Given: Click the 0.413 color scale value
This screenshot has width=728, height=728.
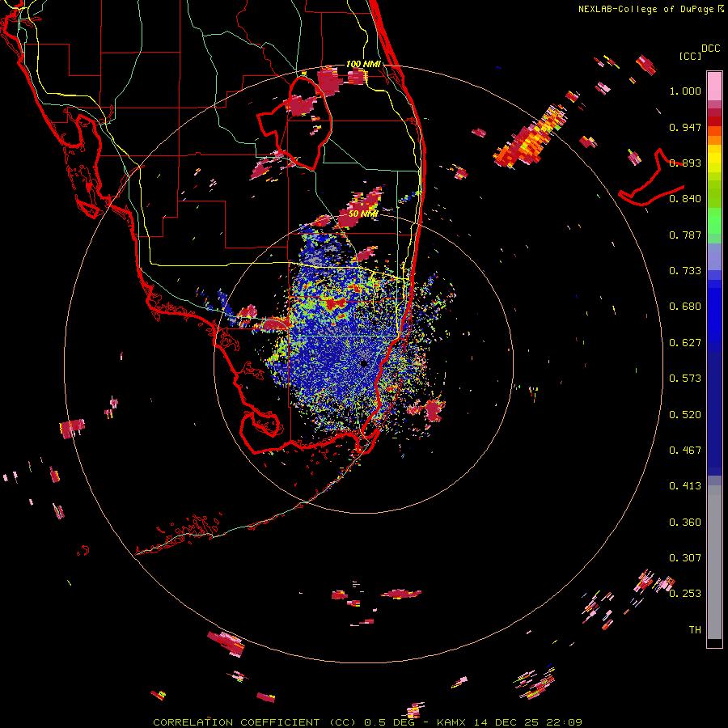Looking at the screenshot, I should click(x=685, y=486).
